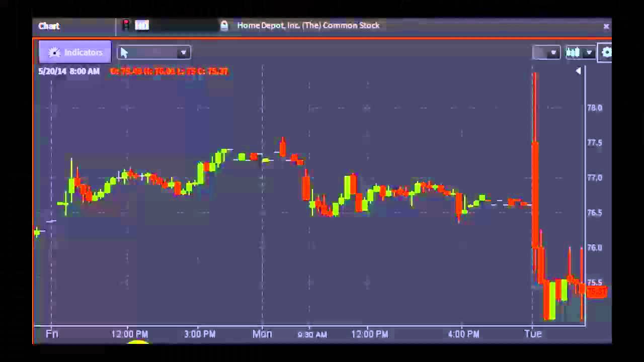
Task: Click the red symbol link icon
Action: tap(126, 25)
